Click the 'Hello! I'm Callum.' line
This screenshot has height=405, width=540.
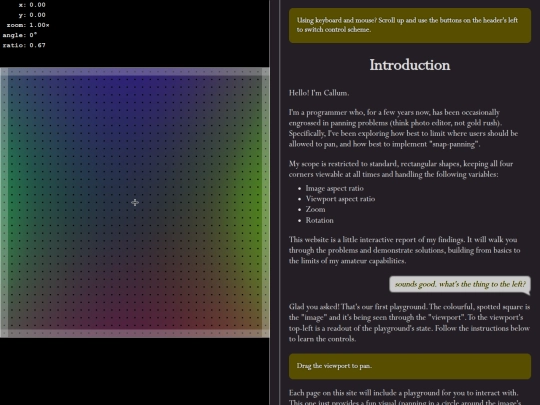click(319, 93)
